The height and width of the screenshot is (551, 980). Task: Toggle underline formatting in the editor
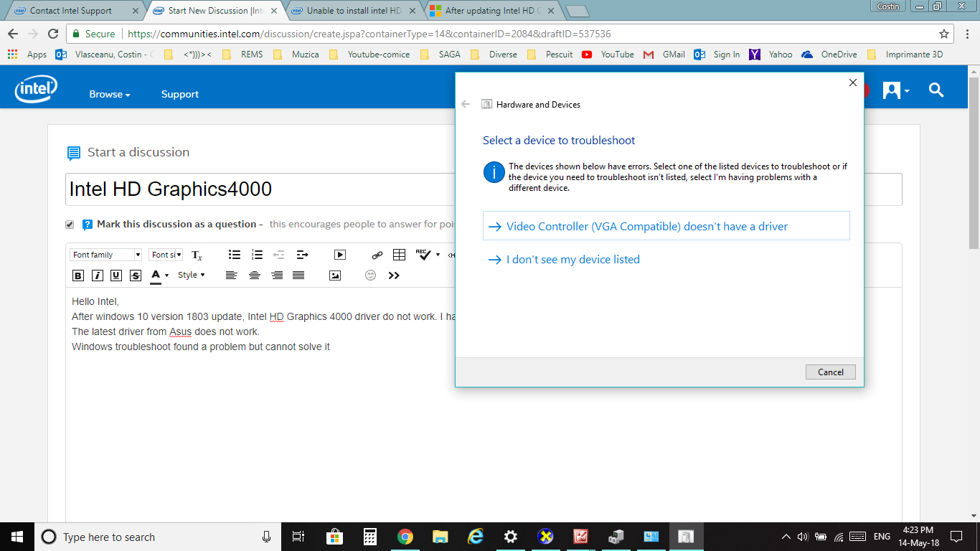[116, 275]
